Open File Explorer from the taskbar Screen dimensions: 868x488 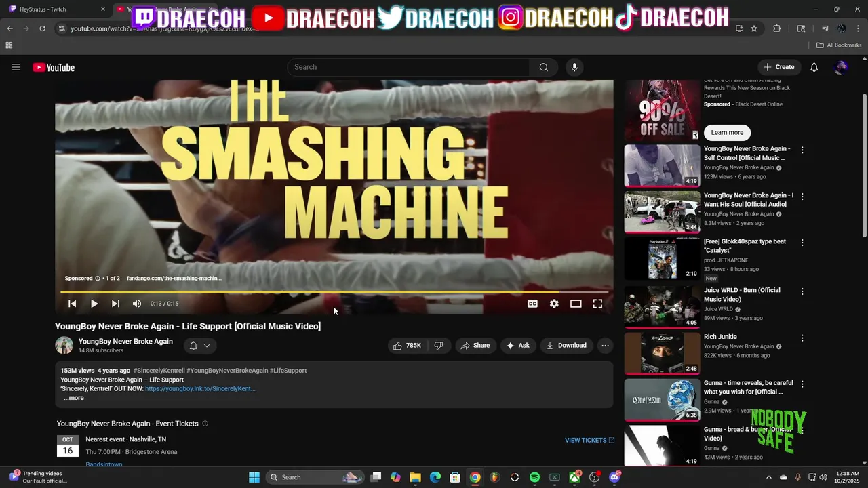coord(416,477)
